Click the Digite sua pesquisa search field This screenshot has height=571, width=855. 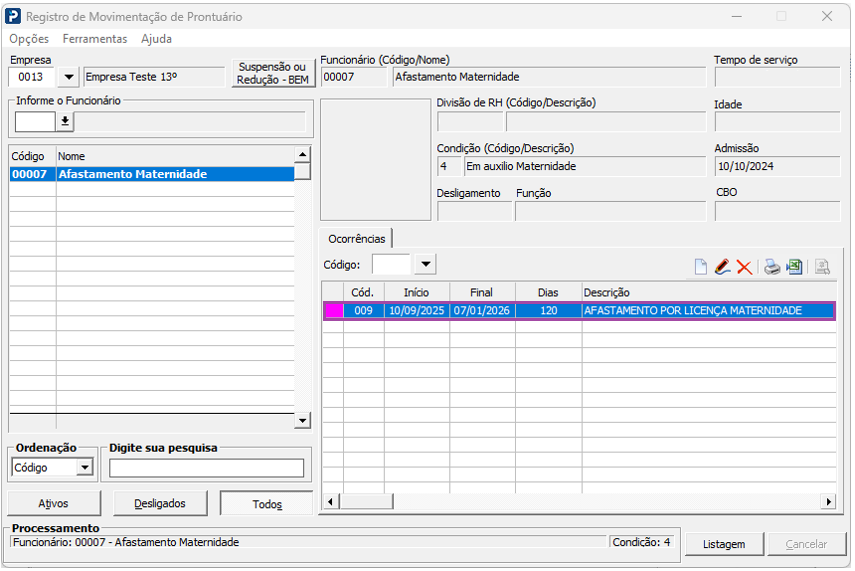tap(206, 468)
